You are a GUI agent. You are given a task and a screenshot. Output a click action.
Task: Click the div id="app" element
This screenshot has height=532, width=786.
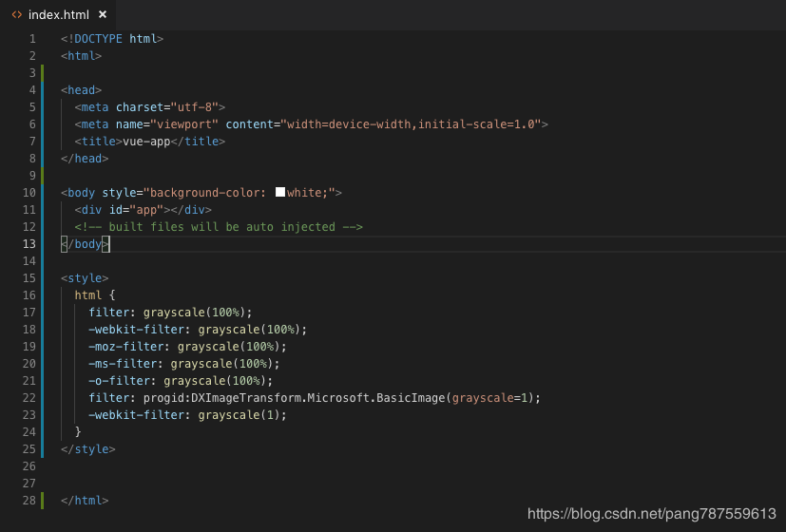[x=143, y=209]
